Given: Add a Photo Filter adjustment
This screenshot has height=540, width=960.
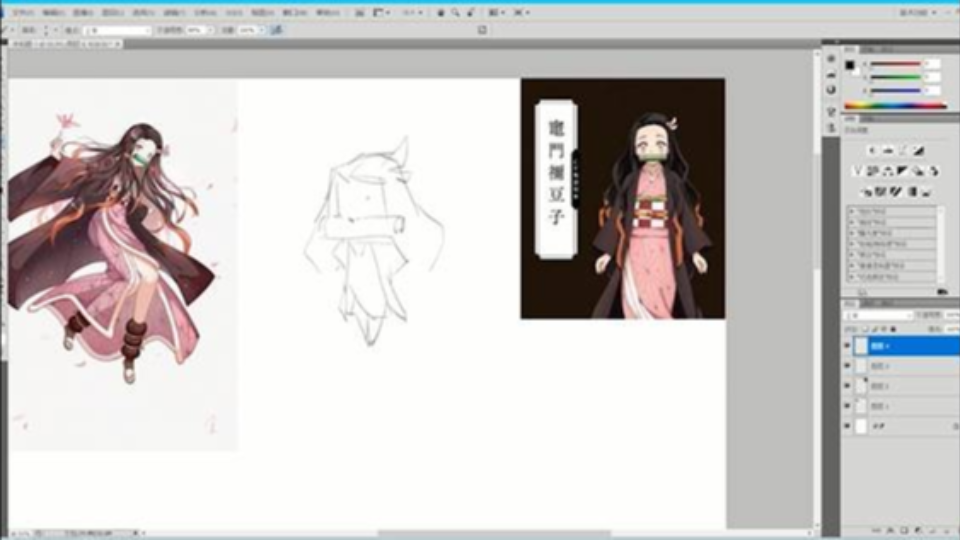Looking at the screenshot, I should 918,171.
